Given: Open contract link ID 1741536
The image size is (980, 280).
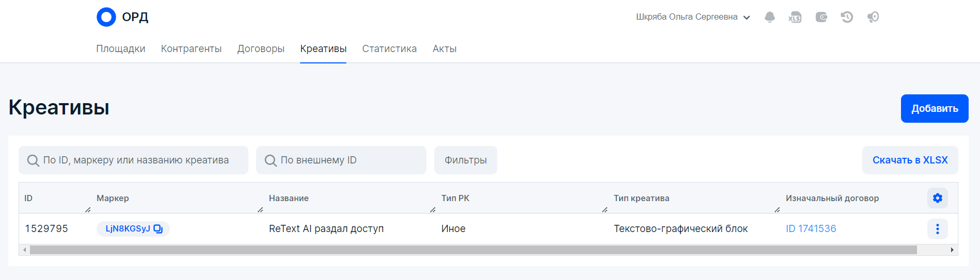Looking at the screenshot, I should coord(811,229).
